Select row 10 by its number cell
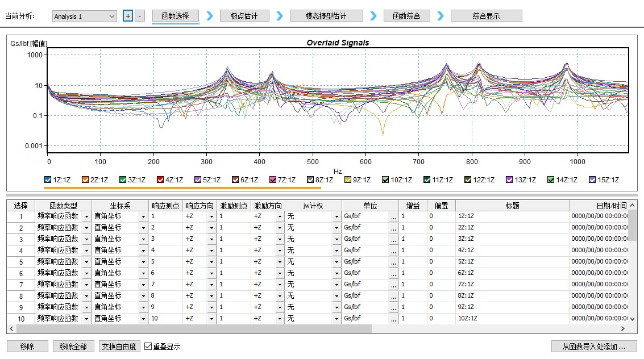Image resolution: width=644 pixels, height=359 pixels. [21, 319]
